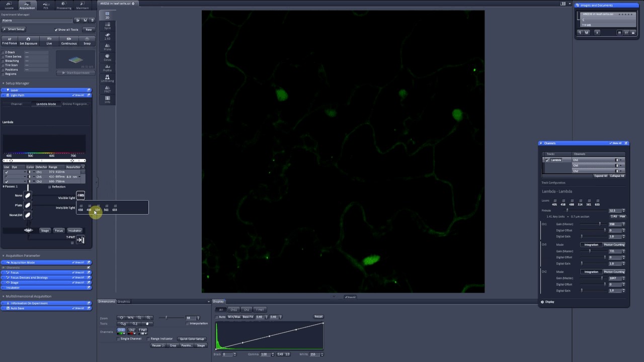Select the 2D view tab icon
The image size is (644, 362).
107,15
